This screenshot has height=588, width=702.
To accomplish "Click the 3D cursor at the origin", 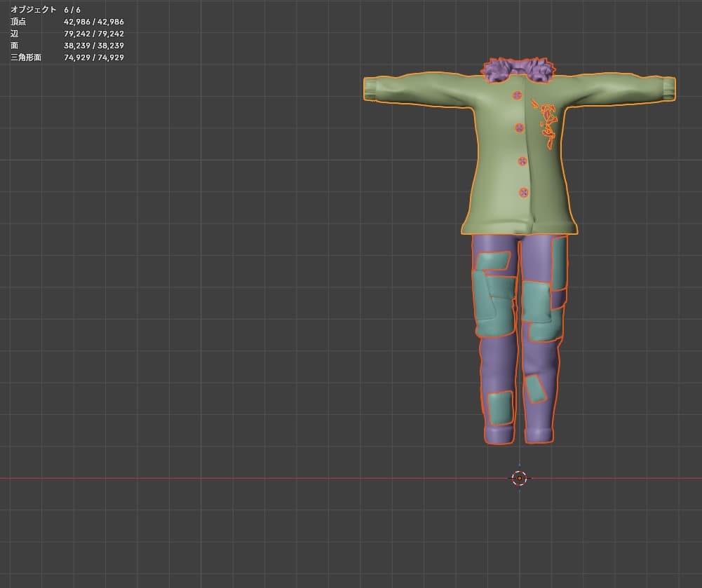I will coord(520,479).
